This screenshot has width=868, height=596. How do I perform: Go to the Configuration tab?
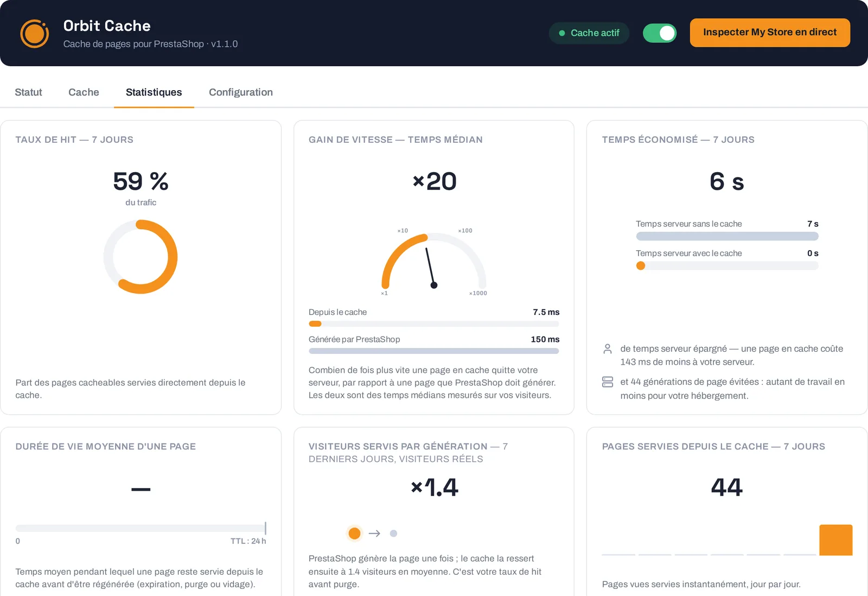point(241,92)
